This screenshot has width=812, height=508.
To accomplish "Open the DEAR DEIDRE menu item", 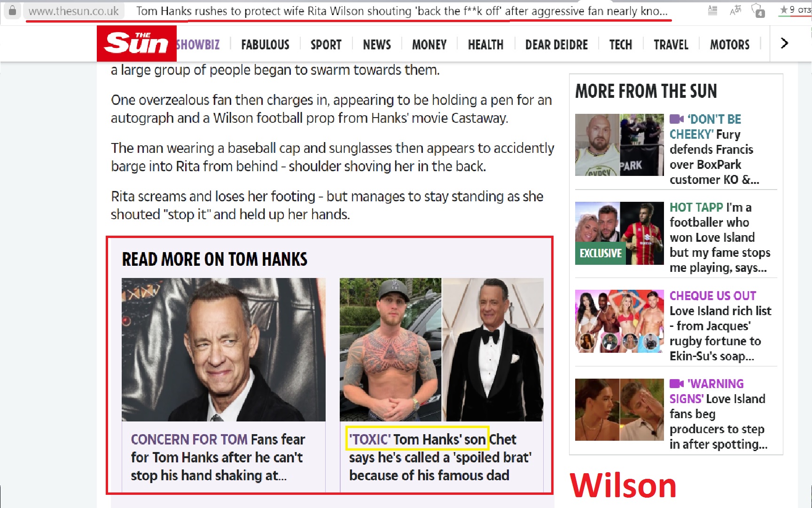I will [556, 45].
